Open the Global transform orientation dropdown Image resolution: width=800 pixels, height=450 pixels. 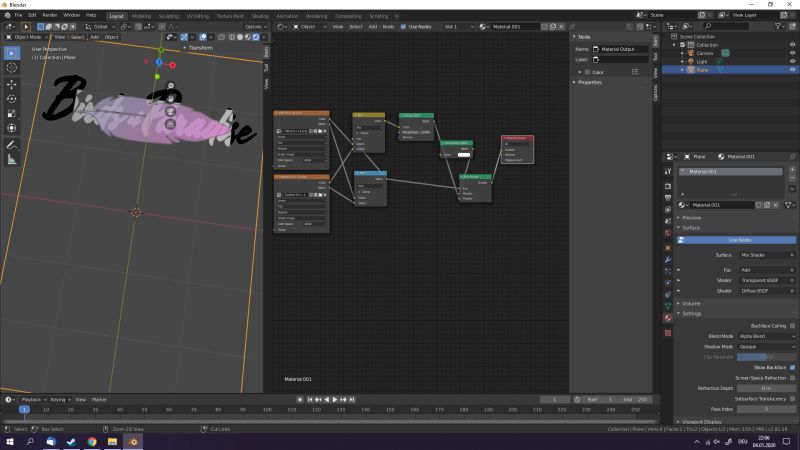pos(99,27)
